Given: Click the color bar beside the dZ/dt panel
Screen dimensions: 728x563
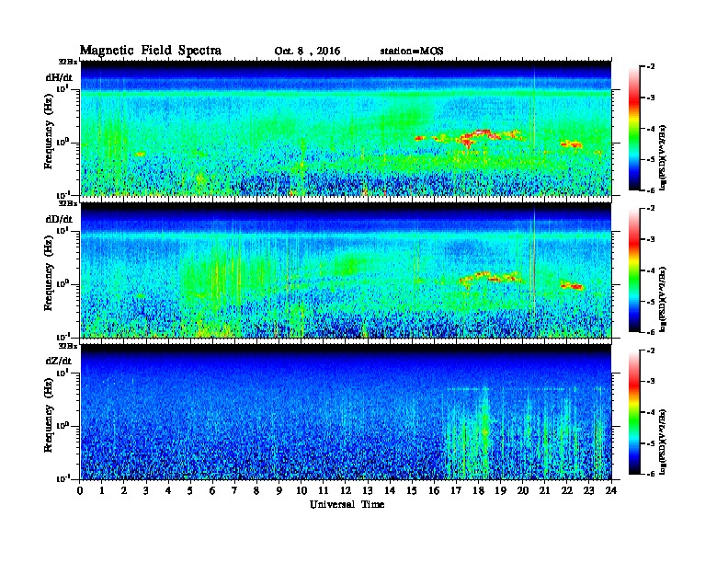Looking at the screenshot, I should (x=634, y=412).
